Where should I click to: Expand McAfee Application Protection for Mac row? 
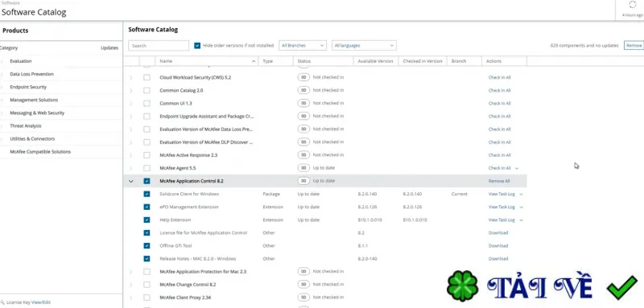[131, 272]
